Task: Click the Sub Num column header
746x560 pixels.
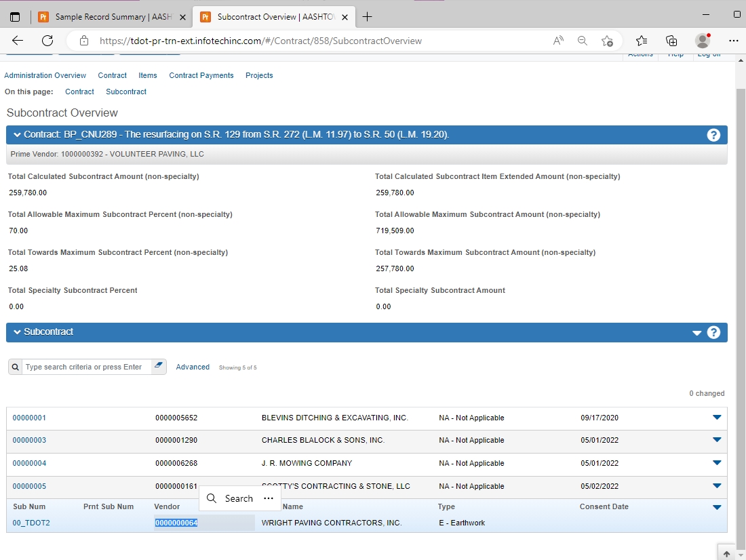Action: (29, 506)
